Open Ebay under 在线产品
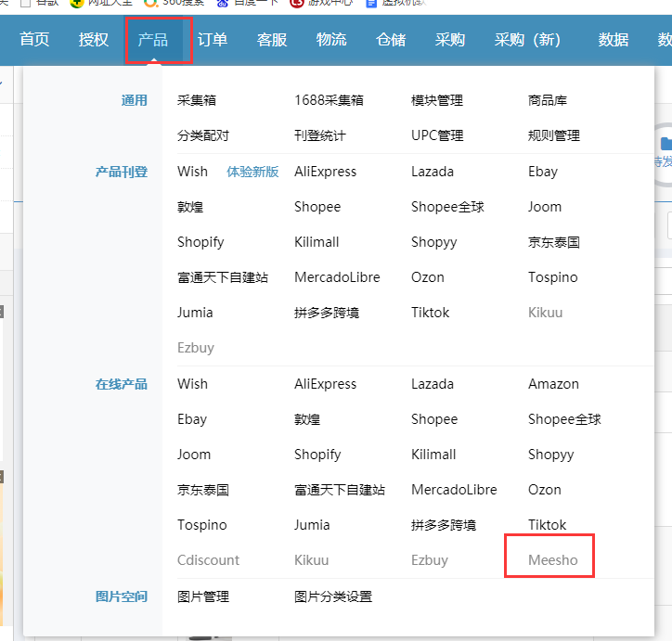The image size is (672, 641). coord(192,418)
